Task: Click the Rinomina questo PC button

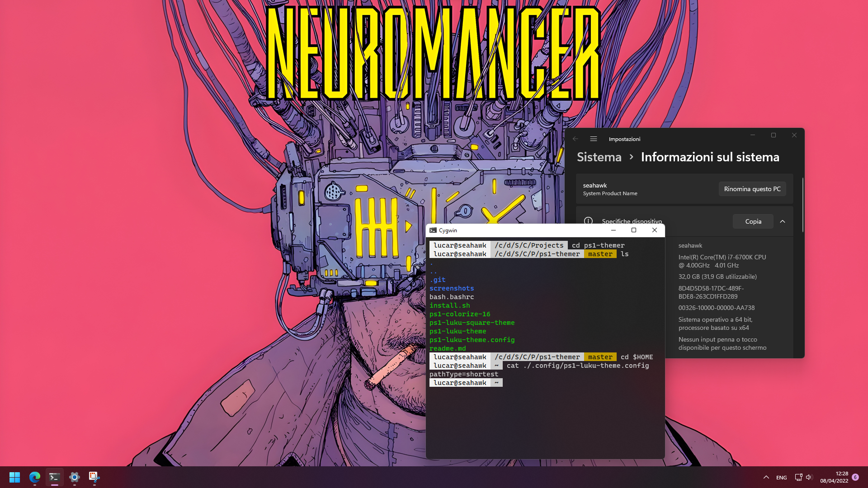Action: 752,189
